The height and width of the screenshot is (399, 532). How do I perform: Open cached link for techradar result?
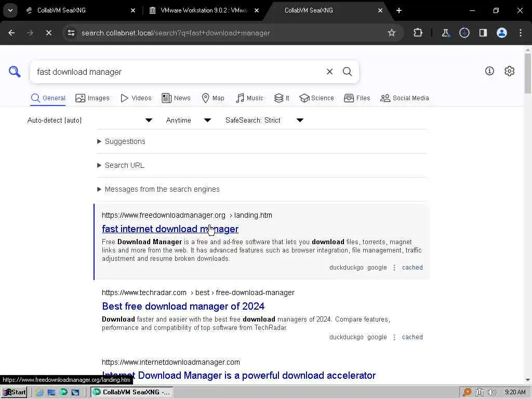coord(412,337)
